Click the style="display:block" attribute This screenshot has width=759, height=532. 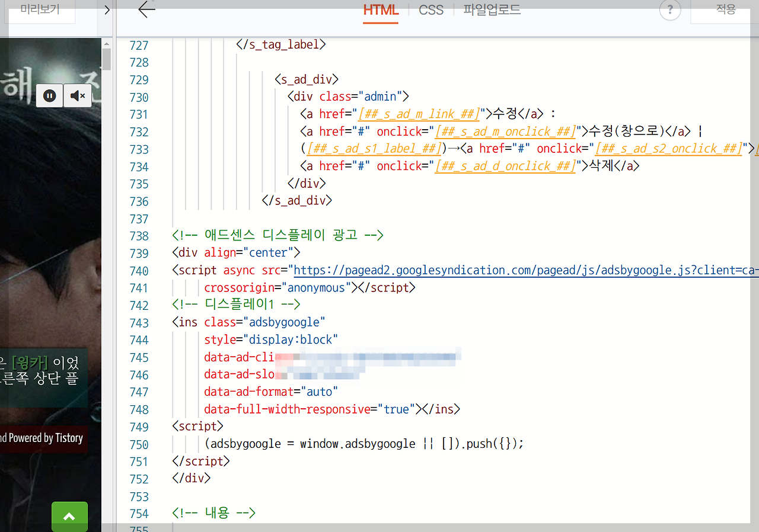point(271,339)
